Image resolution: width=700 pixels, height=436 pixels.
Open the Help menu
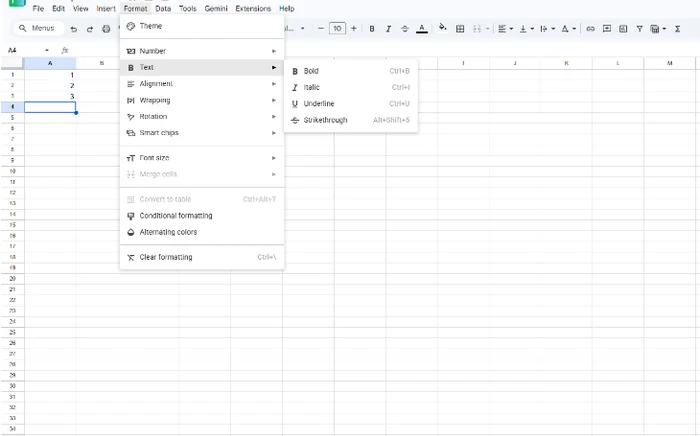click(287, 8)
